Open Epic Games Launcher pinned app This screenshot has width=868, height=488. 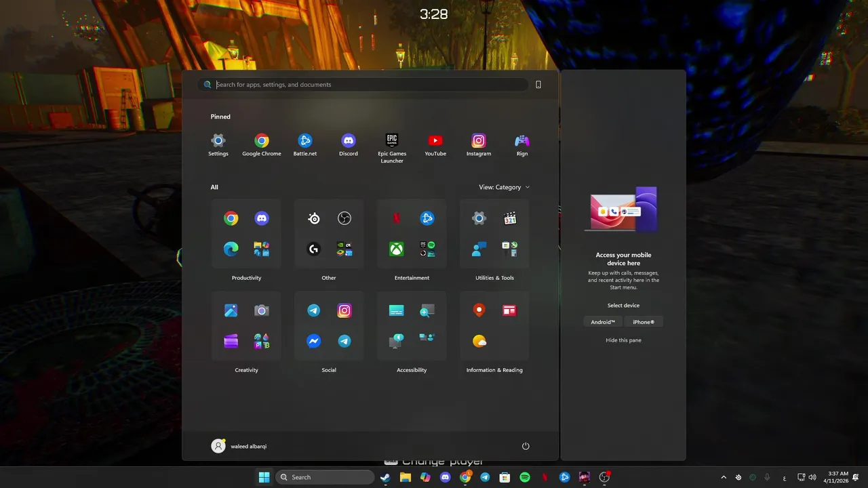(392, 148)
